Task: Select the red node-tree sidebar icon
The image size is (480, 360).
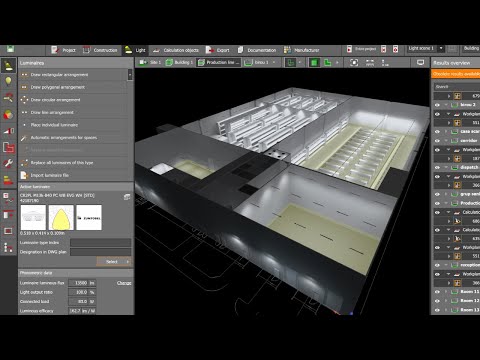Action: click(8, 247)
